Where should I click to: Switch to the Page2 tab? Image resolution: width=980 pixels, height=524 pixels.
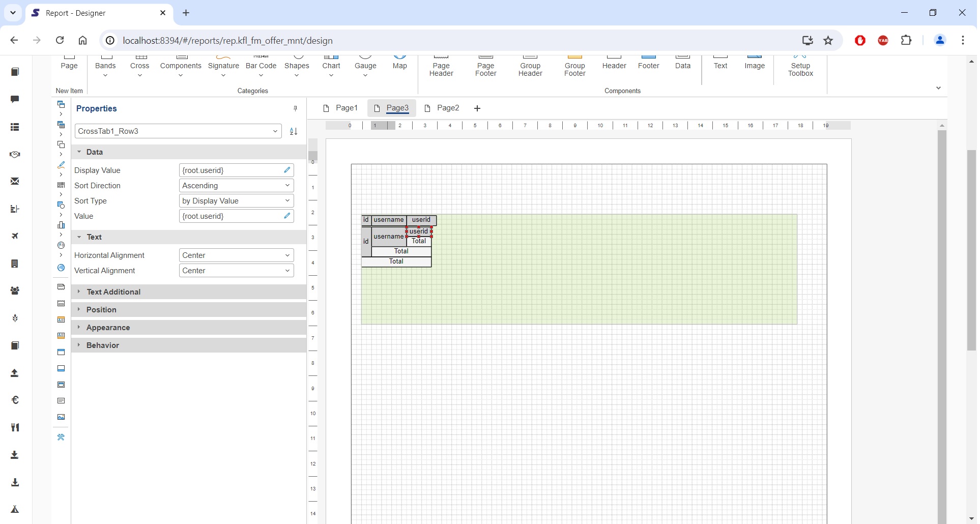[x=442, y=108]
